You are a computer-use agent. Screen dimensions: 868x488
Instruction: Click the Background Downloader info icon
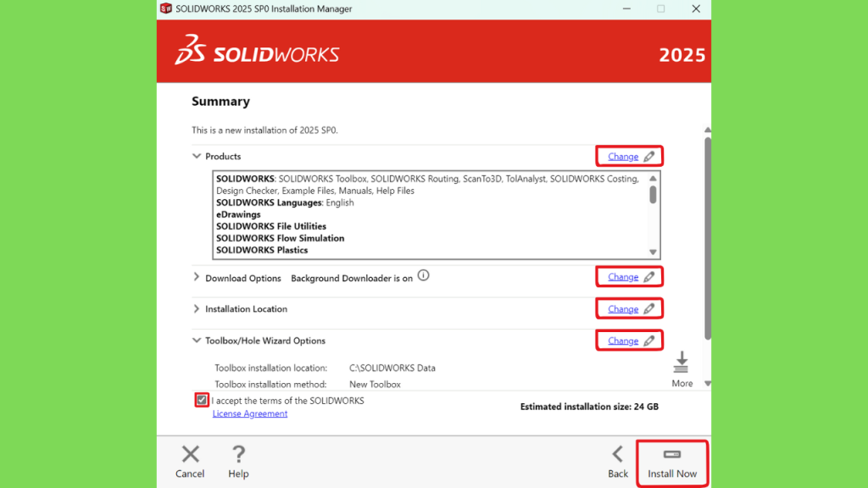pos(424,275)
